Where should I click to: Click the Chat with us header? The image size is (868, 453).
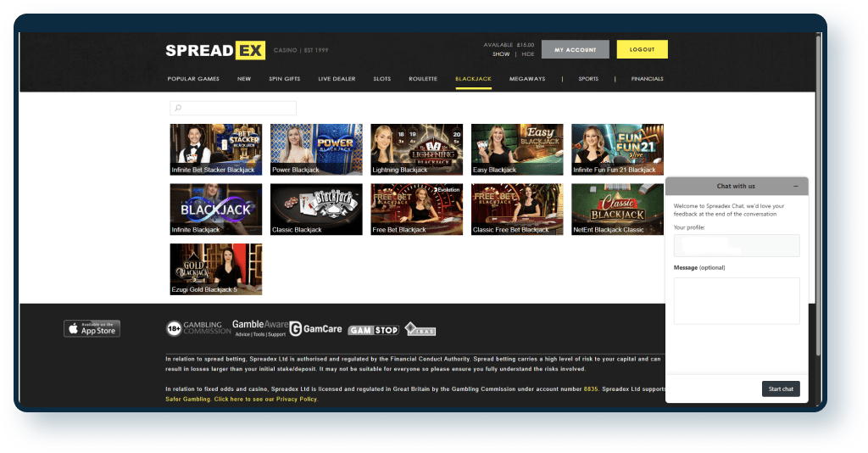tap(736, 186)
